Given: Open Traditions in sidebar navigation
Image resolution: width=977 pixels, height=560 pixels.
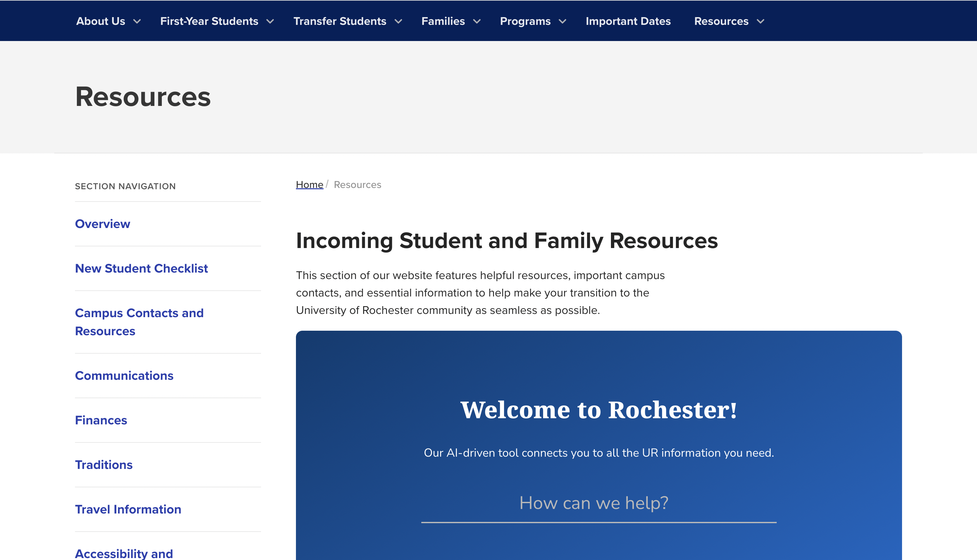Looking at the screenshot, I should (x=103, y=465).
